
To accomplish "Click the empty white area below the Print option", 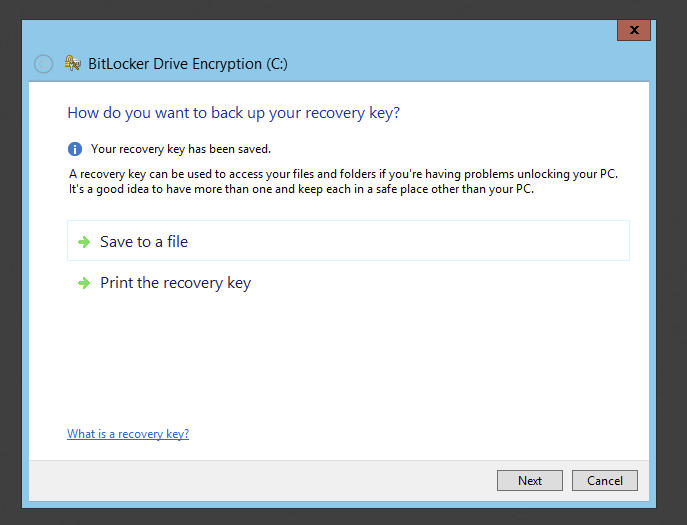I will (340, 360).
